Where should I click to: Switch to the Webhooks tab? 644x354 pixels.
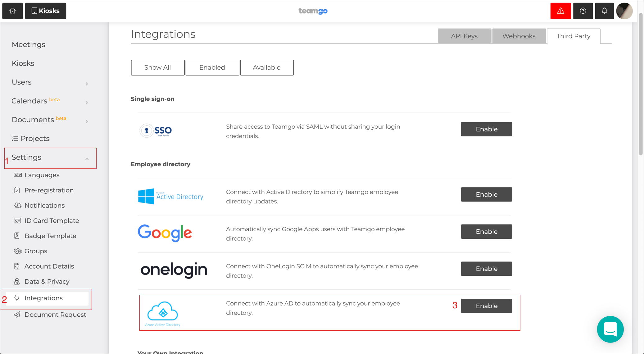click(519, 36)
